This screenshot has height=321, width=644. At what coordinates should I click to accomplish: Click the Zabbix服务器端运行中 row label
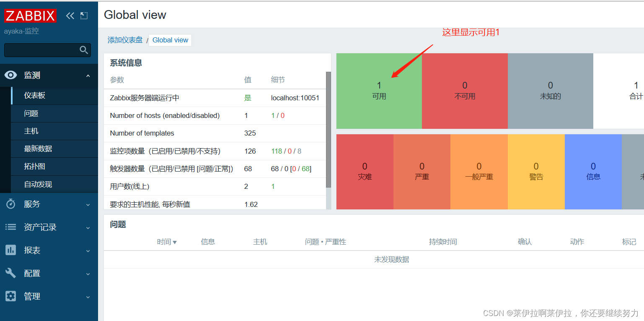(x=145, y=98)
